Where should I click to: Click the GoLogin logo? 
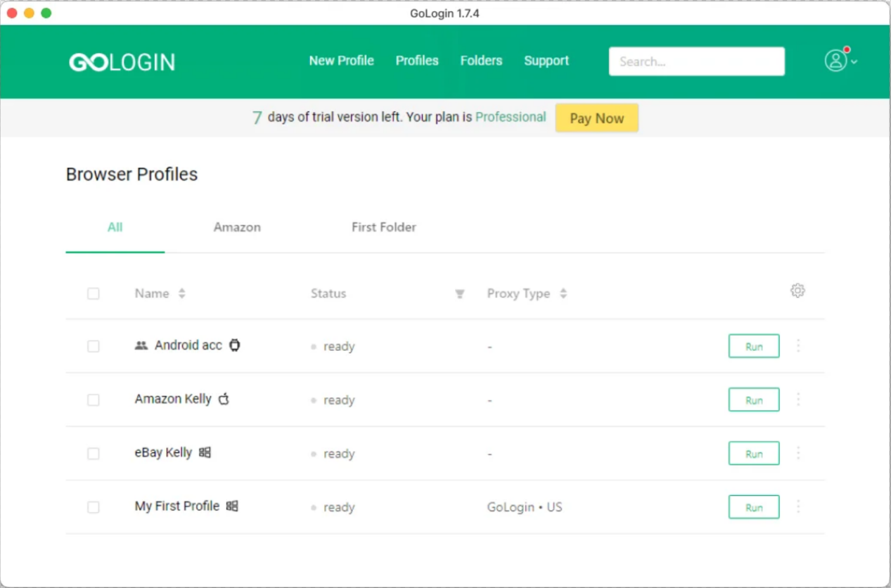pos(122,62)
